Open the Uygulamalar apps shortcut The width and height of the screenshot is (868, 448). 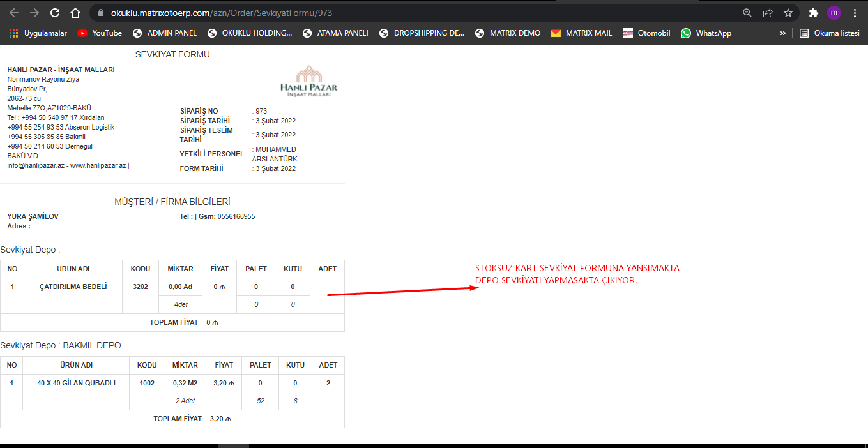[38, 33]
